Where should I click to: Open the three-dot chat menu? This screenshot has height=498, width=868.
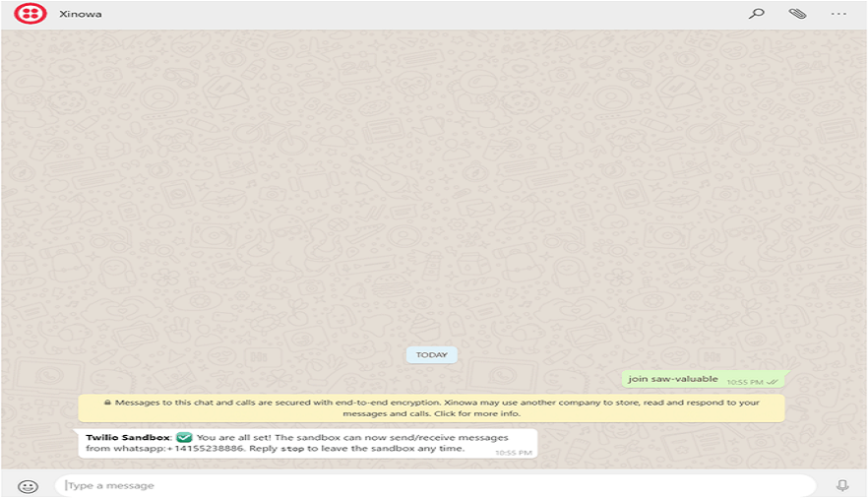coord(838,14)
